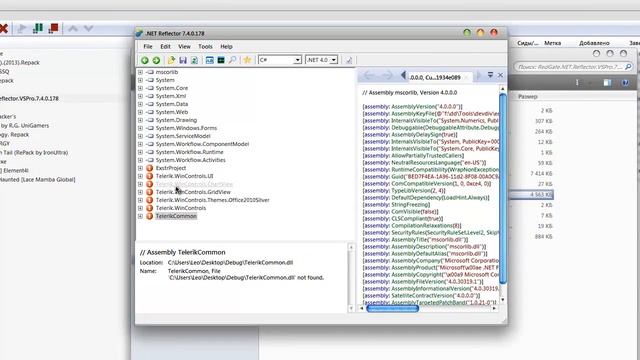Open the View menu in Reflector
Screen dimensions: 640x360
click(184, 47)
